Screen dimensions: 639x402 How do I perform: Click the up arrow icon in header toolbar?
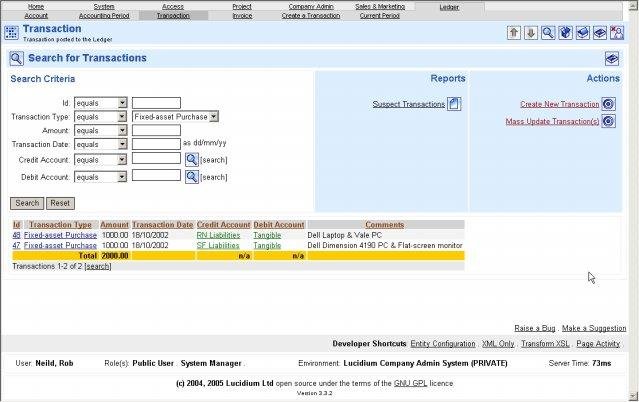[513, 33]
